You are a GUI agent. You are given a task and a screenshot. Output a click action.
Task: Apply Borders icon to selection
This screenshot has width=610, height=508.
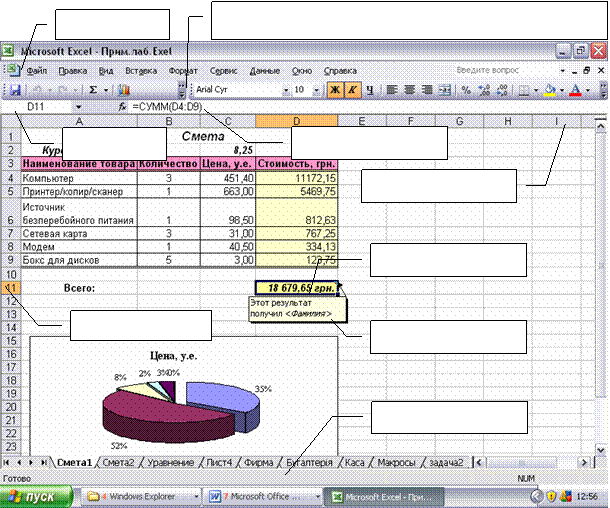pyautogui.click(x=524, y=90)
